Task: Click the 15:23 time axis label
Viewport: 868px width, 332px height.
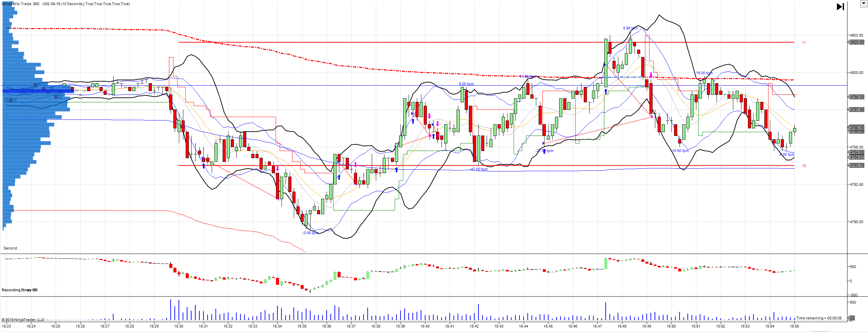Action: point(6,326)
